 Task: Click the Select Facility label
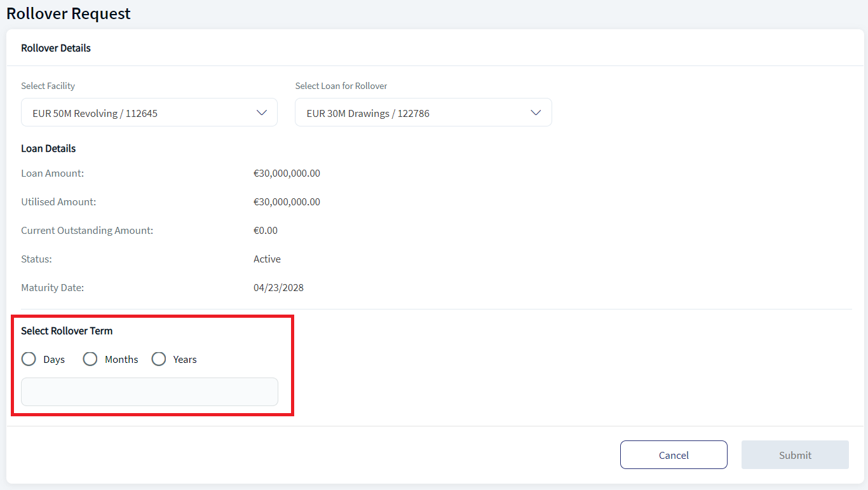48,86
